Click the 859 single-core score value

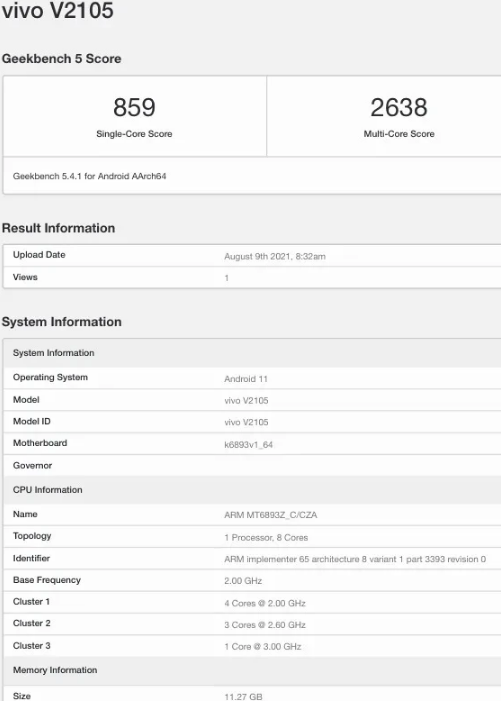(134, 107)
